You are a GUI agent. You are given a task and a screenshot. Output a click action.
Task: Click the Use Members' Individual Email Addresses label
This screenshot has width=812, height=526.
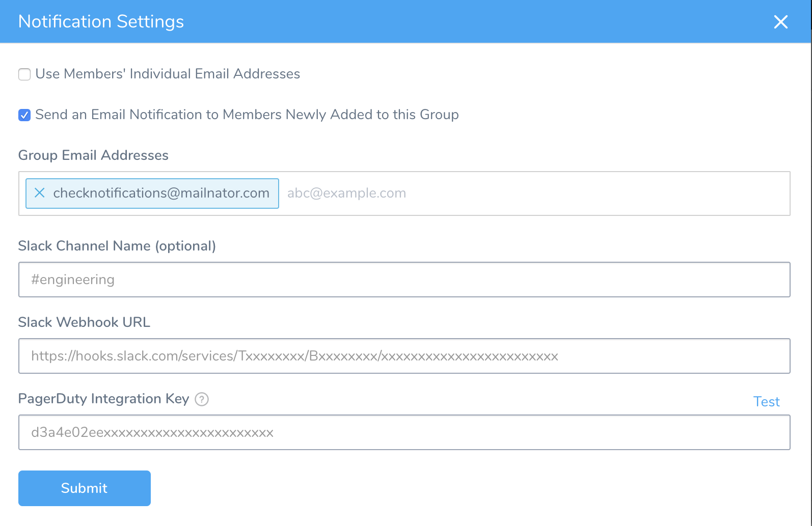pos(168,74)
